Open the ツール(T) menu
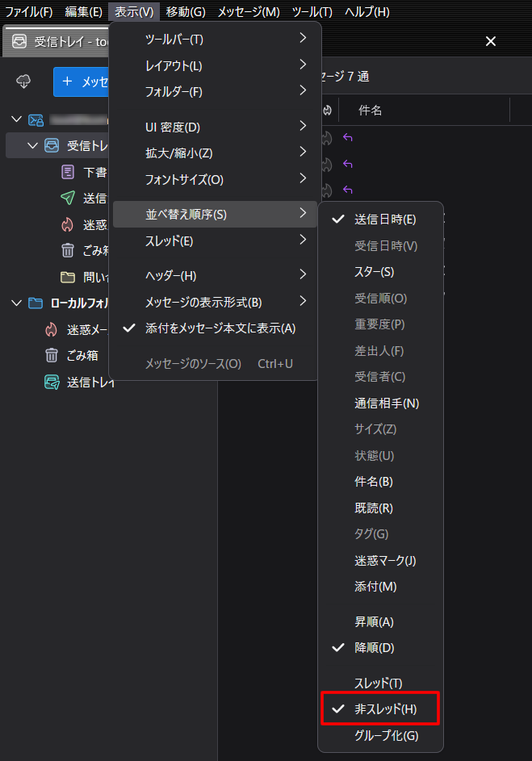 point(312,12)
